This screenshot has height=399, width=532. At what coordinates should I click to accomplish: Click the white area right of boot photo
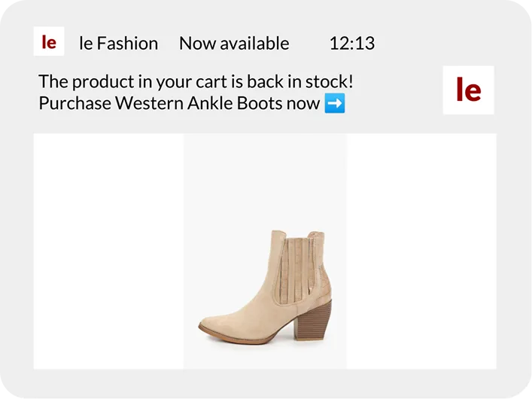[421, 251]
